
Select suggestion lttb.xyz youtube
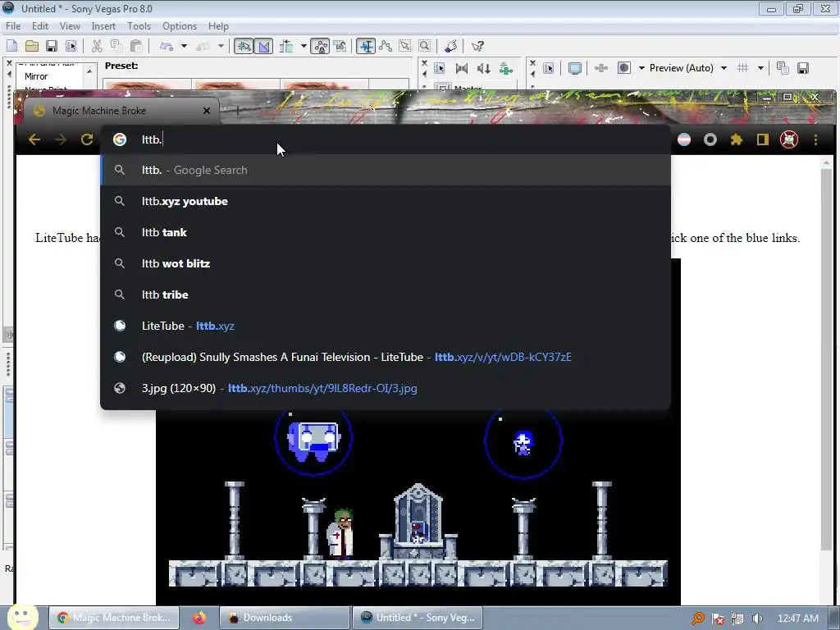click(x=386, y=201)
